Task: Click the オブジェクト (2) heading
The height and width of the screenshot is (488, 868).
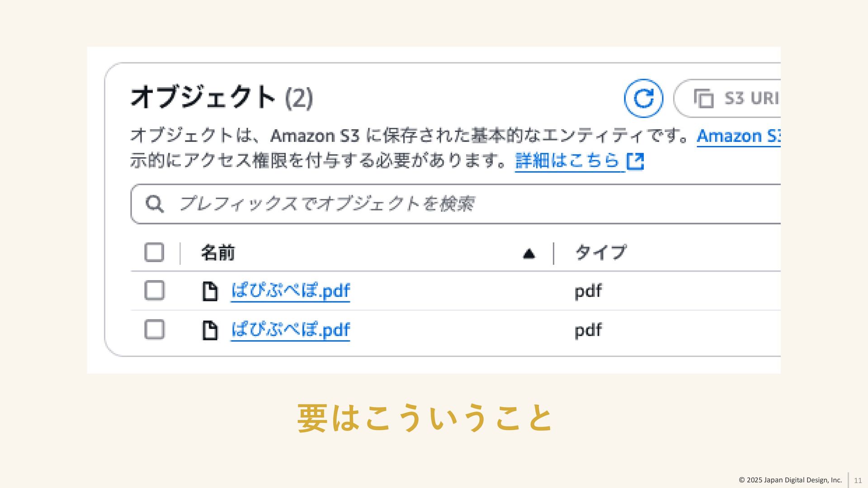Action: pyautogui.click(x=222, y=97)
